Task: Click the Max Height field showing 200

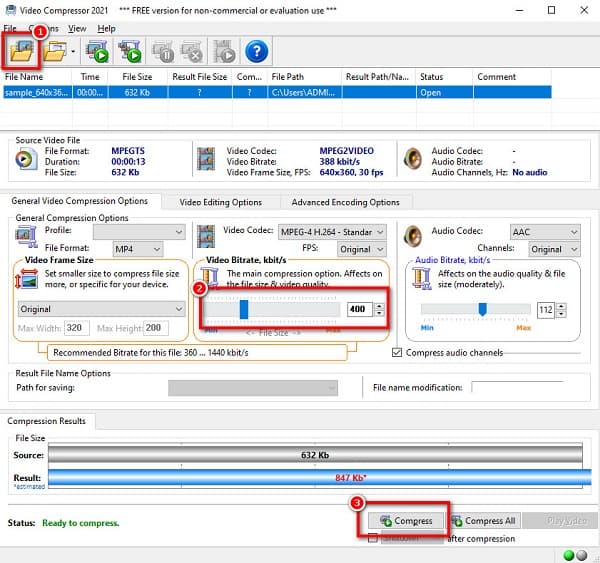Action: (x=155, y=328)
